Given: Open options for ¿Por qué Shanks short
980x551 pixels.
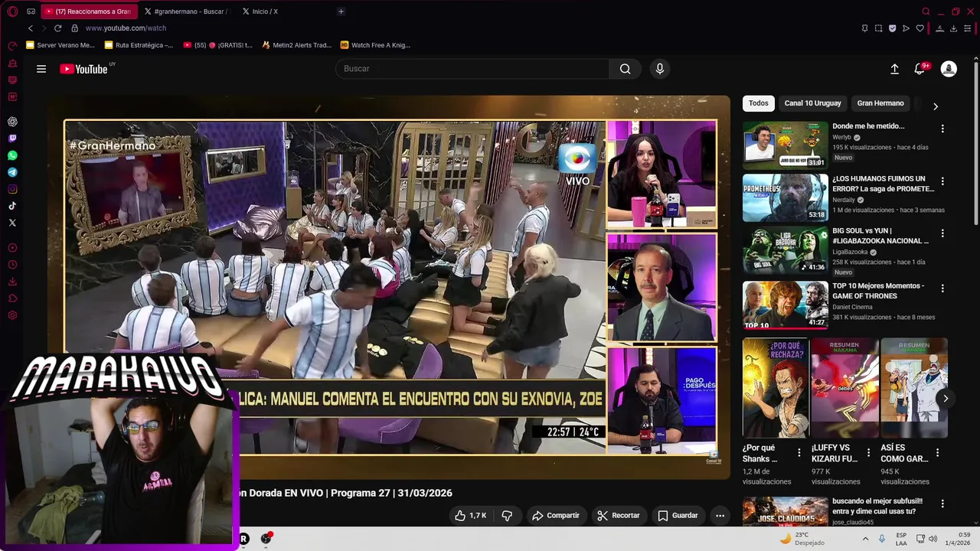Looking at the screenshot, I should pyautogui.click(x=799, y=453).
